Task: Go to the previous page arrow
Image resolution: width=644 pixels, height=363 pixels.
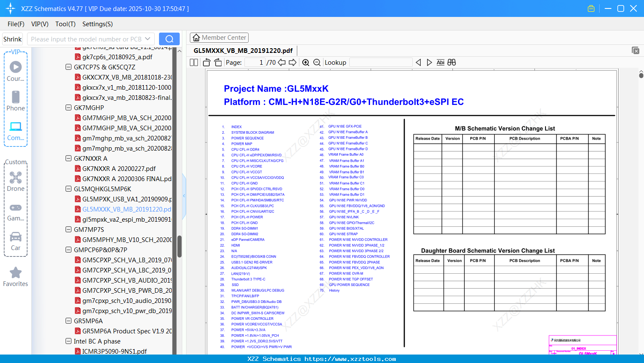Action: pyautogui.click(x=282, y=63)
